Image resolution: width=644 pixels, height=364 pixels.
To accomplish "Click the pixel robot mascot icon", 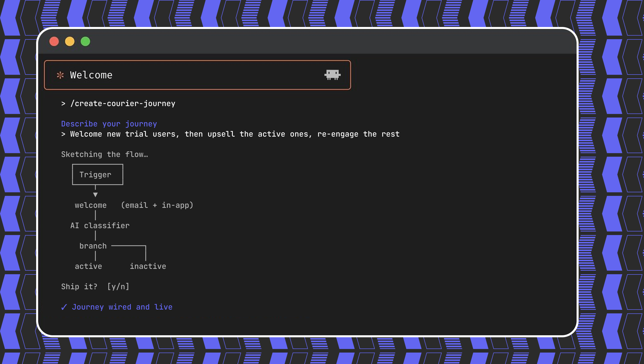I will point(332,75).
